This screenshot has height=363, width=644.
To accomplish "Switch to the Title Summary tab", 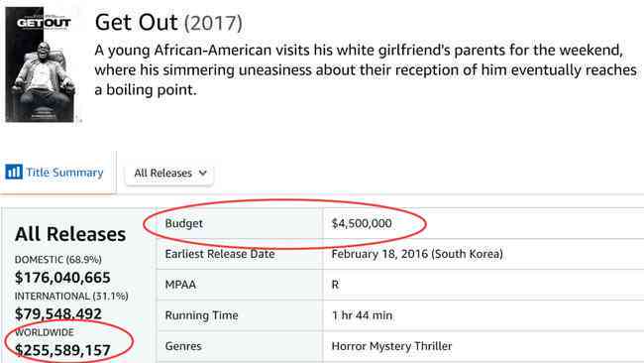I will tap(54, 173).
